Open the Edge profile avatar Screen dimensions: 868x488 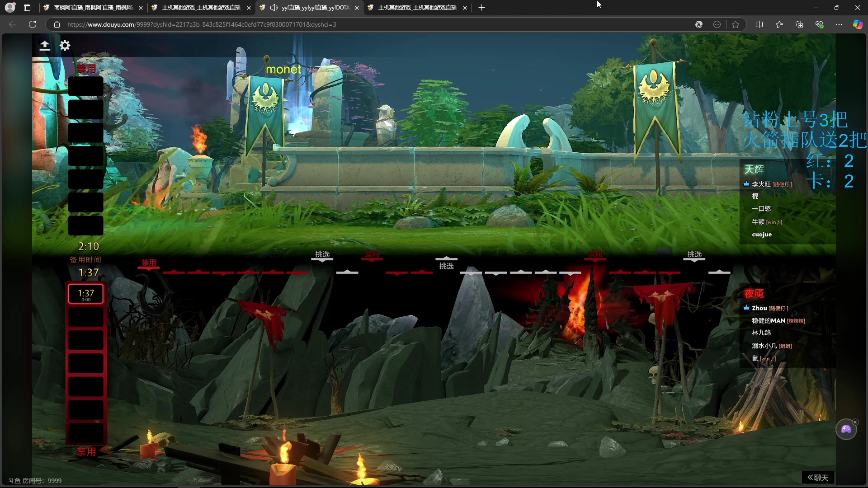10,8
